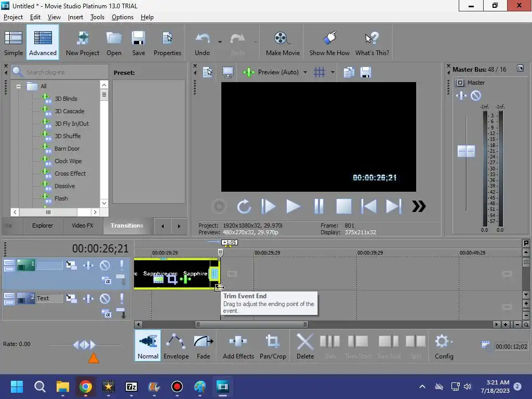Go to project start
Image resolution: width=532 pixels, height=399 pixels.
tap(369, 206)
